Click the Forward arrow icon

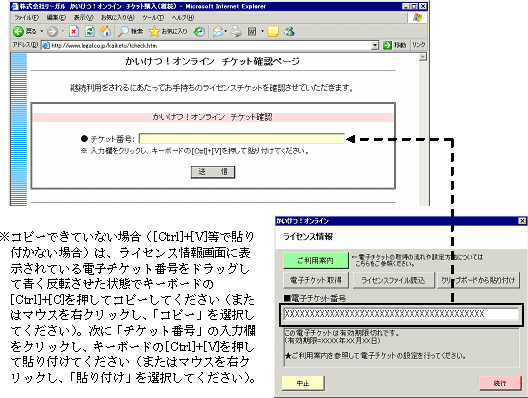(x=52, y=32)
